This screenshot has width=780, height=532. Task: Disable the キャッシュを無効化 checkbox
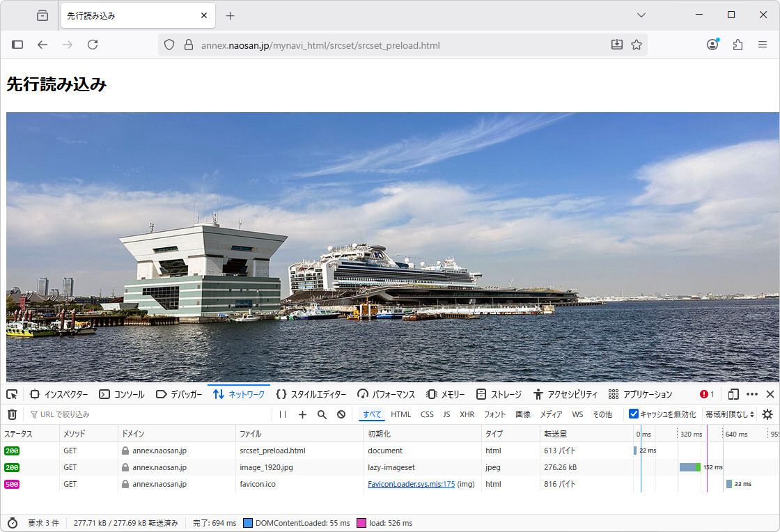(x=634, y=414)
